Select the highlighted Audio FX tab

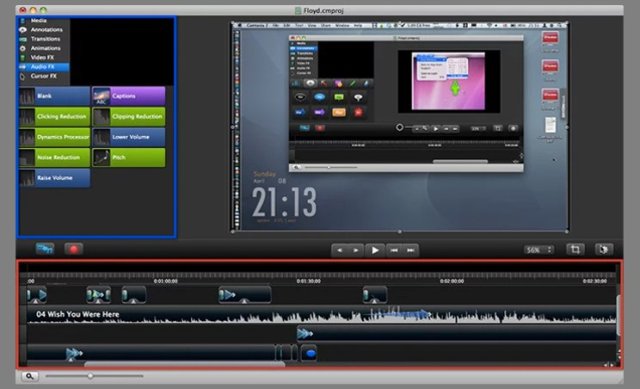tap(44, 67)
